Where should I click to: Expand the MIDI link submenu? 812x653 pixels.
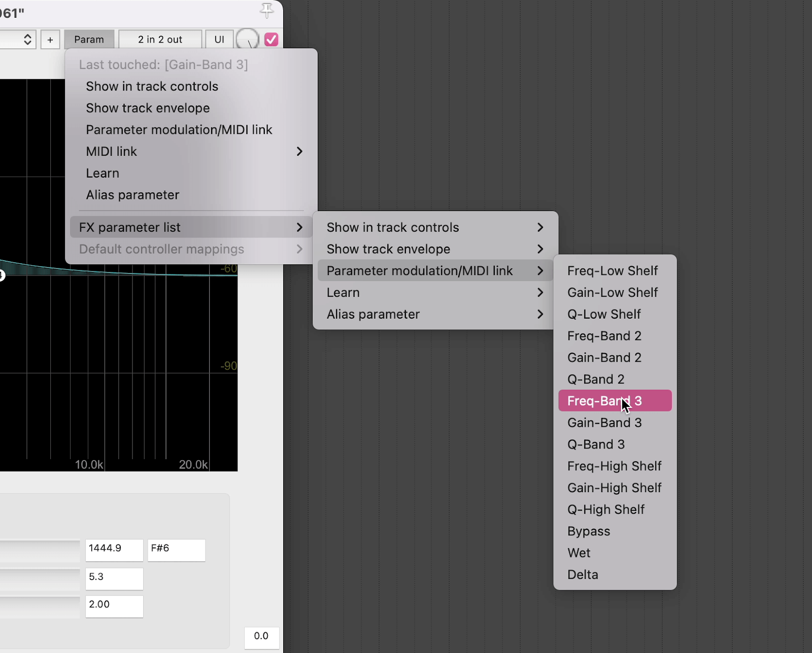[x=193, y=151]
